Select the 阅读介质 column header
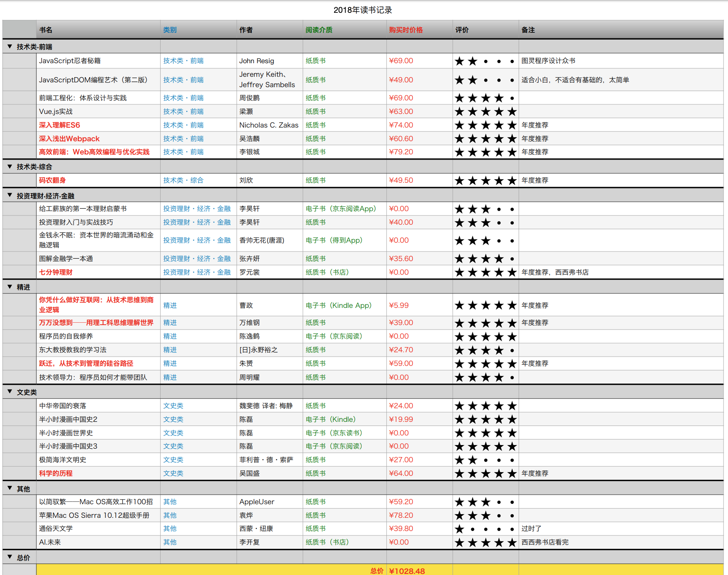This screenshot has width=728, height=575. pos(345,30)
